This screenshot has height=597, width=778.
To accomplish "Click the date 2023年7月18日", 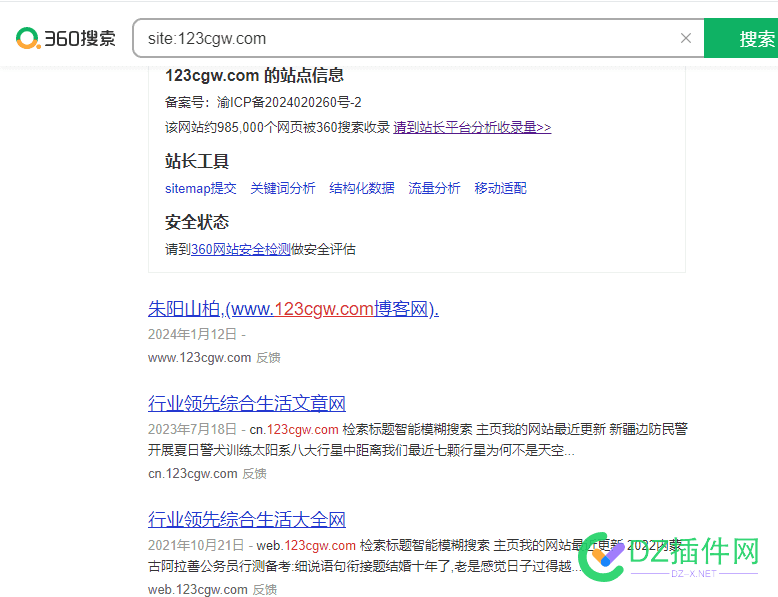I will [192, 429].
